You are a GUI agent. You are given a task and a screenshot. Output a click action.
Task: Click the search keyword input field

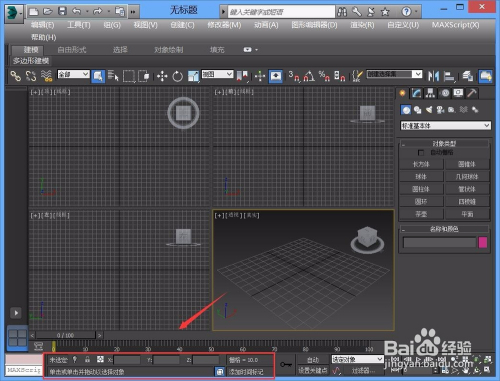pyautogui.click(x=282, y=12)
